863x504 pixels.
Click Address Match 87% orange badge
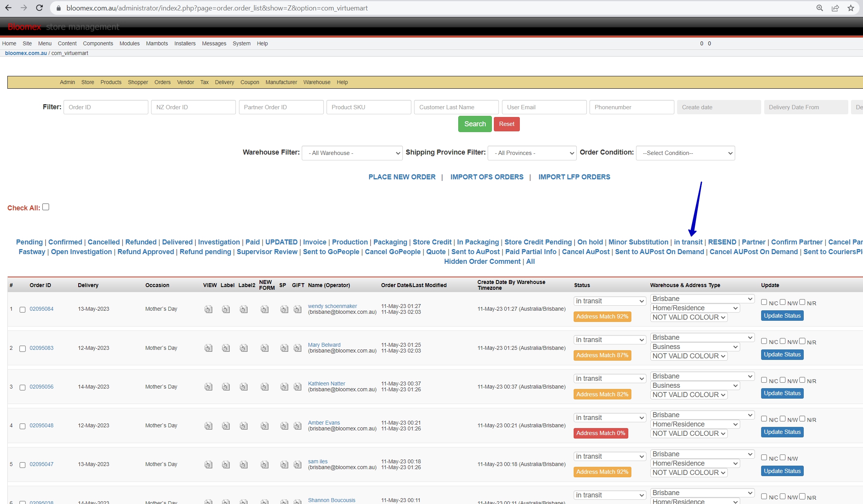(x=602, y=355)
